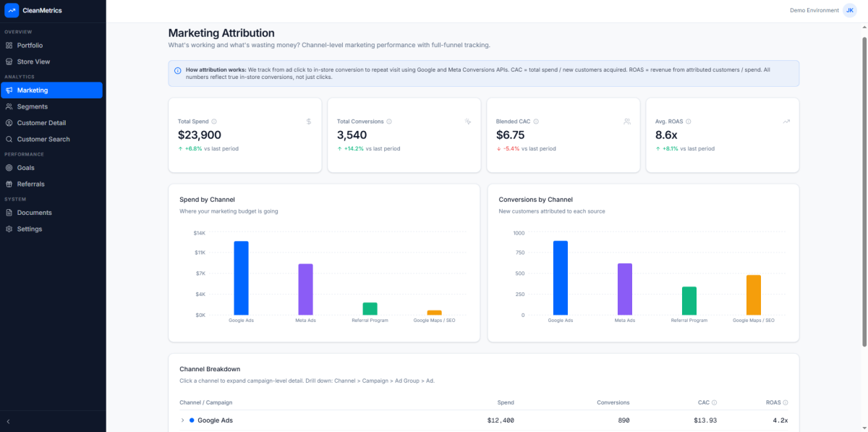
Task: Click the info icon beside Total Conversions
Action: point(389,121)
